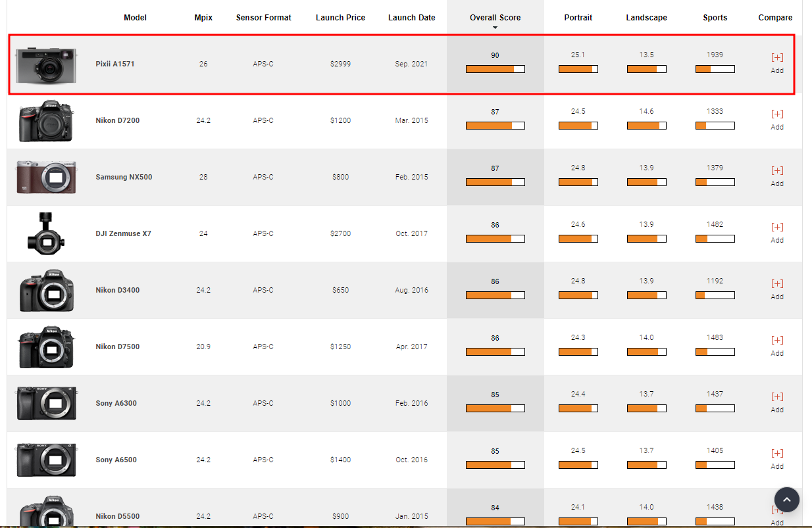The image size is (812, 528).
Task: Open Pixii A1571 camera thumbnail
Action: point(46,64)
